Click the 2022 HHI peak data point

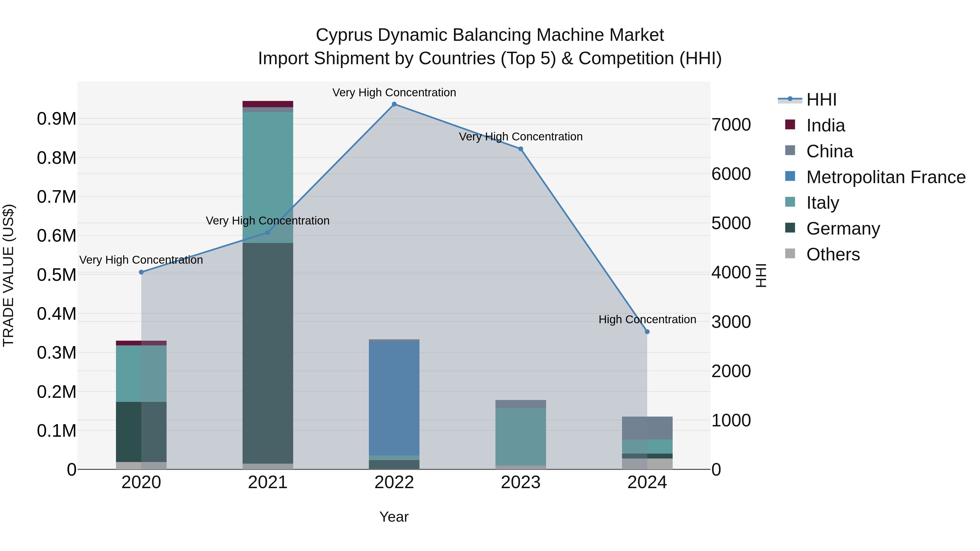click(394, 104)
